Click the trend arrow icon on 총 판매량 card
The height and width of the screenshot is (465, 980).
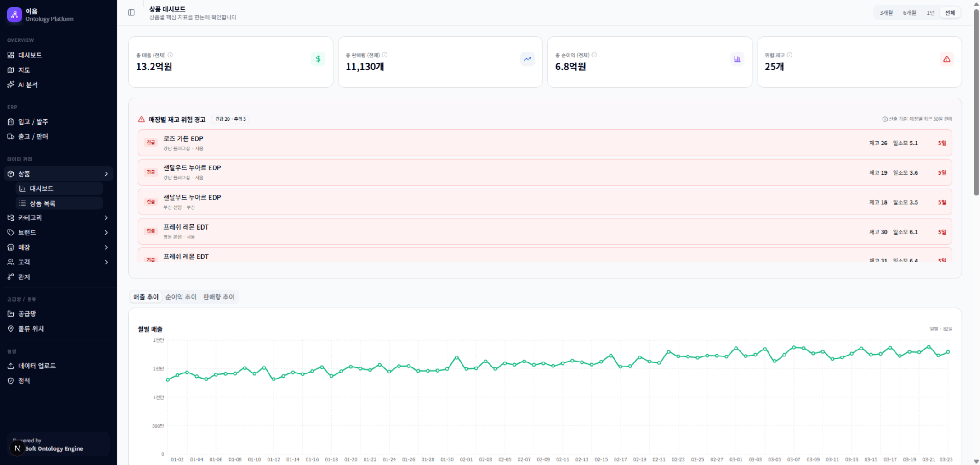[x=528, y=59]
